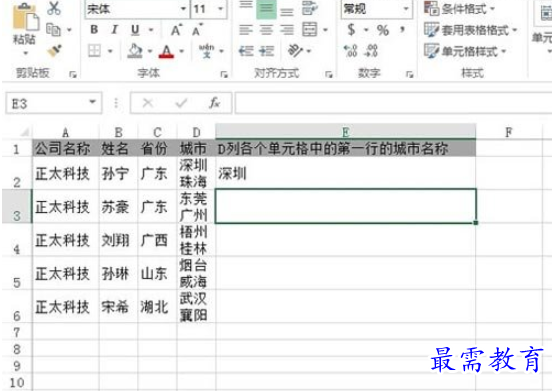552x391 pixels.
Task: Open the font name dropdown 宋体
Action: tap(183, 8)
